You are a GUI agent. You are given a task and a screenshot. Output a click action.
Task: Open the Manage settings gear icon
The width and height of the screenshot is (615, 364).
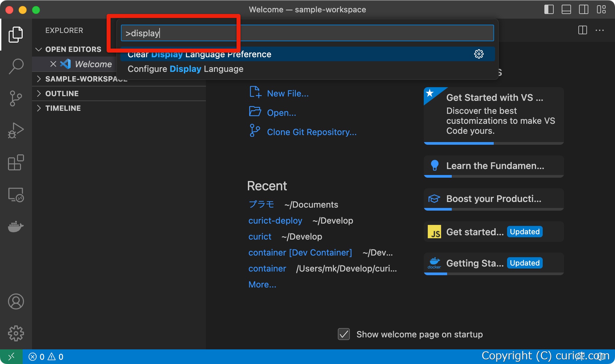[16, 333]
